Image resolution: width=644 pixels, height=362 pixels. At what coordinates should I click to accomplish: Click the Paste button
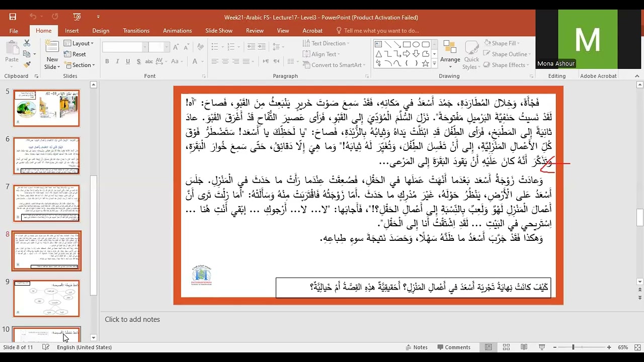[x=12, y=52]
